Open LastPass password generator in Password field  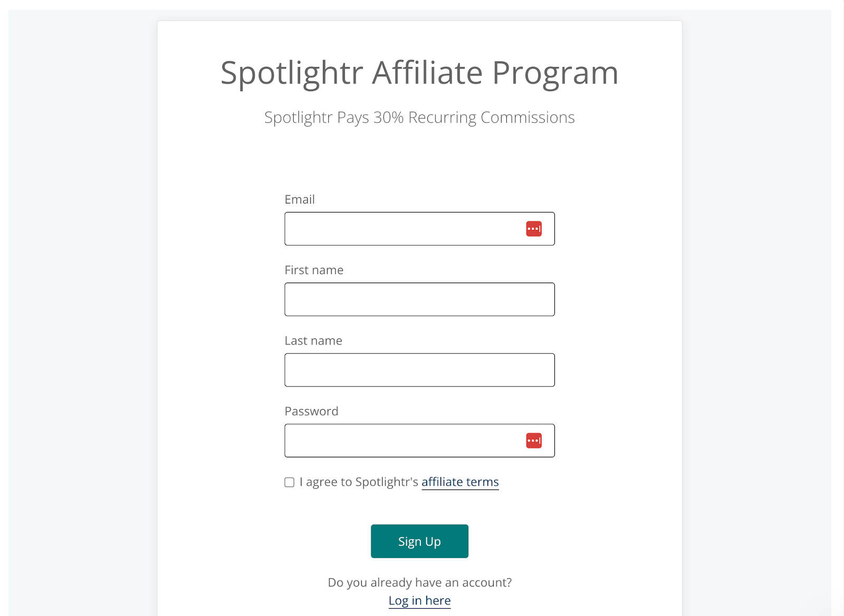pyautogui.click(x=534, y=440)
